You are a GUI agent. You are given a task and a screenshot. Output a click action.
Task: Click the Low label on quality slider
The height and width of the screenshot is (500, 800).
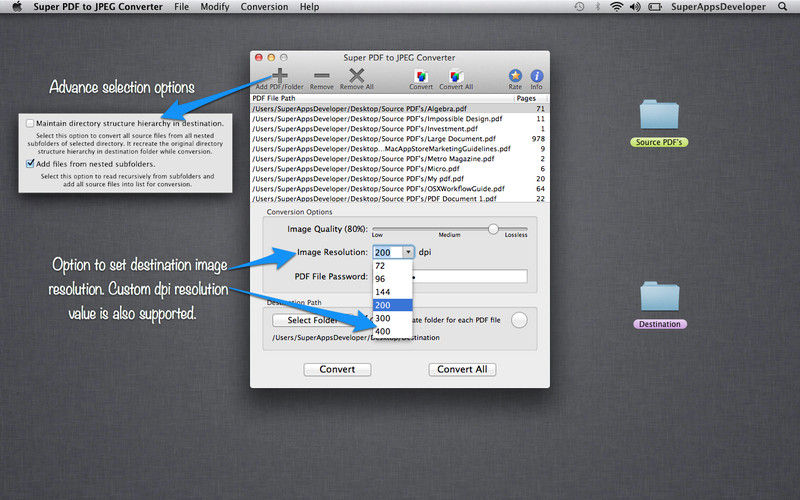click(378, 235)
